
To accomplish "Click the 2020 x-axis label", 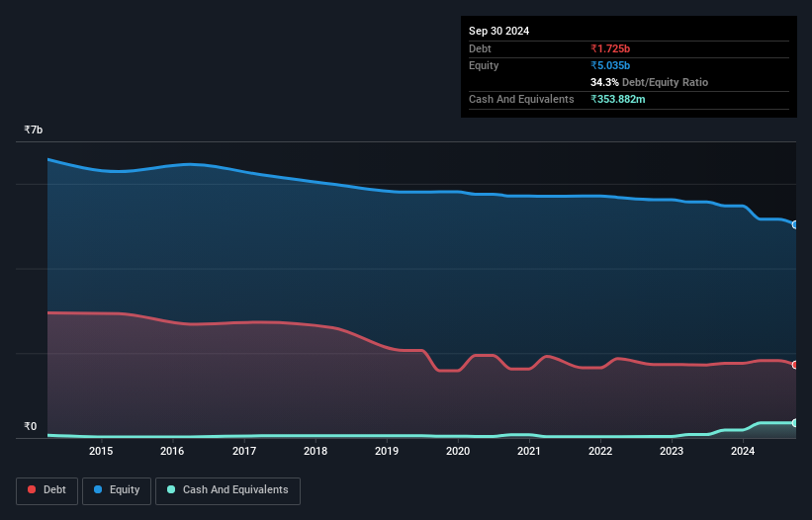I will coord(458,451).
